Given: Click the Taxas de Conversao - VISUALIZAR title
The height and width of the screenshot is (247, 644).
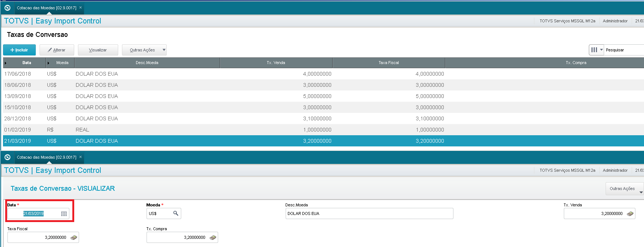Looking at the screenshot, I should pos(63,189).
